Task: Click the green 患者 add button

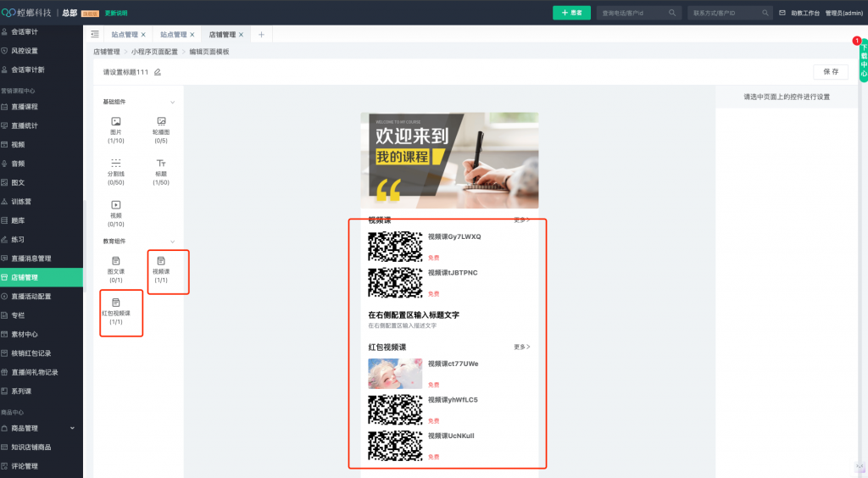Action: click(571, 13)
